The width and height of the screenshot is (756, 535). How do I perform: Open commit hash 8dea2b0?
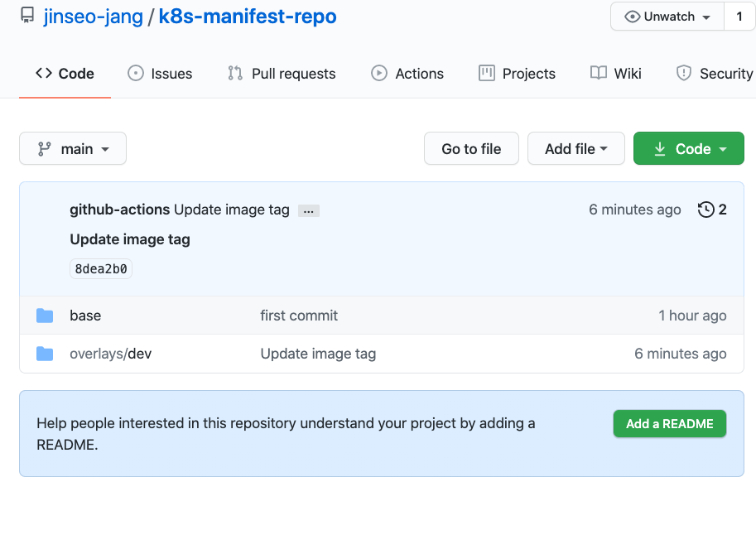click(101, 269)
